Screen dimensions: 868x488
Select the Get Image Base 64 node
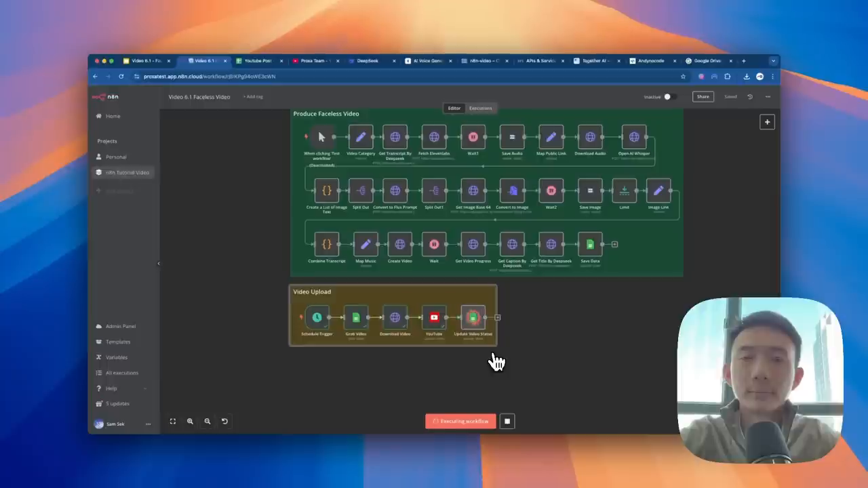[x=473, y=190]
